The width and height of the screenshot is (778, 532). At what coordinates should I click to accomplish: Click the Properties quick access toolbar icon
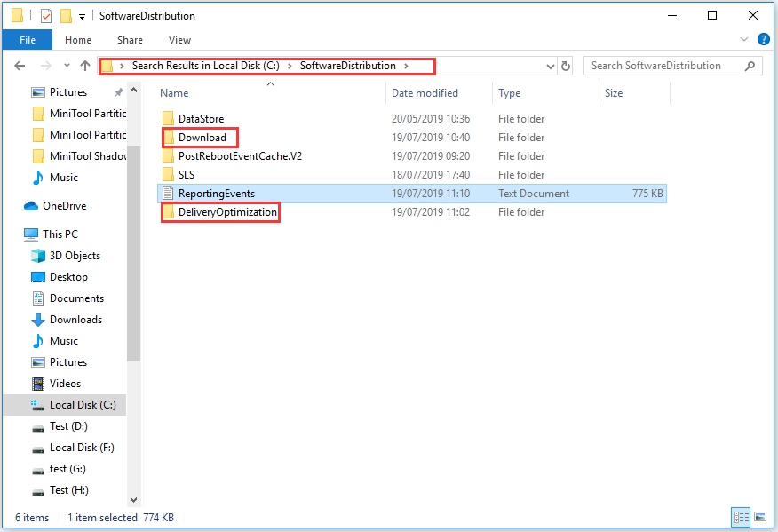(x=45, y=16)
